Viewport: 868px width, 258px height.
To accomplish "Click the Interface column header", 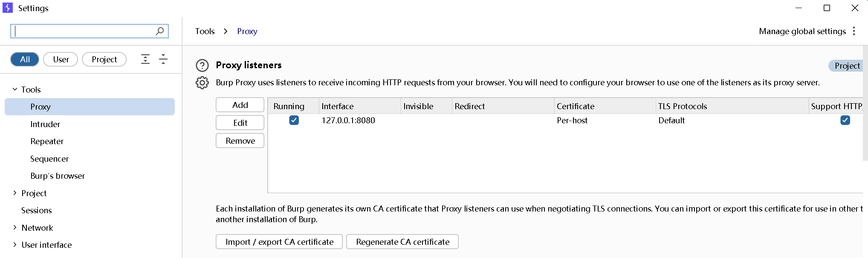I will [360, 106].
